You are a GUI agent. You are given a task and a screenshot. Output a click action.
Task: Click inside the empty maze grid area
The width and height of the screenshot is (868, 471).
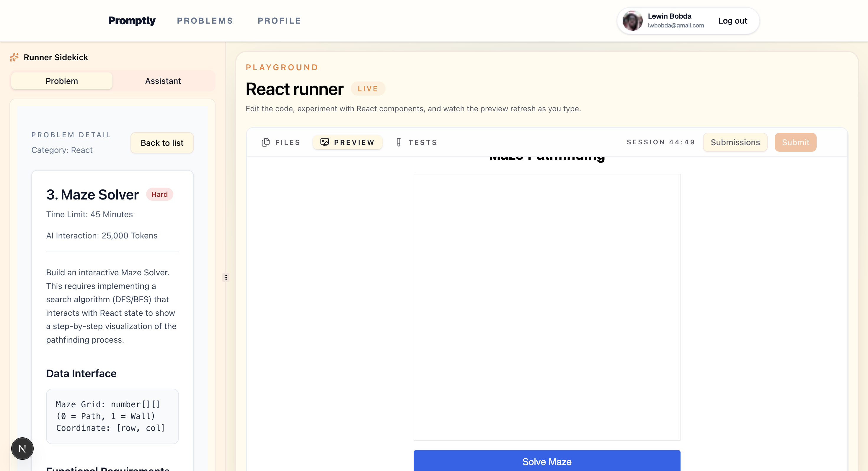tap(546, 307)
